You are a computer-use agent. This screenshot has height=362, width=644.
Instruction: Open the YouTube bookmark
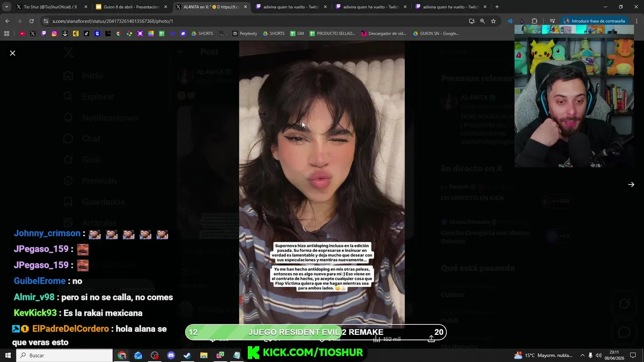(22, 34)
